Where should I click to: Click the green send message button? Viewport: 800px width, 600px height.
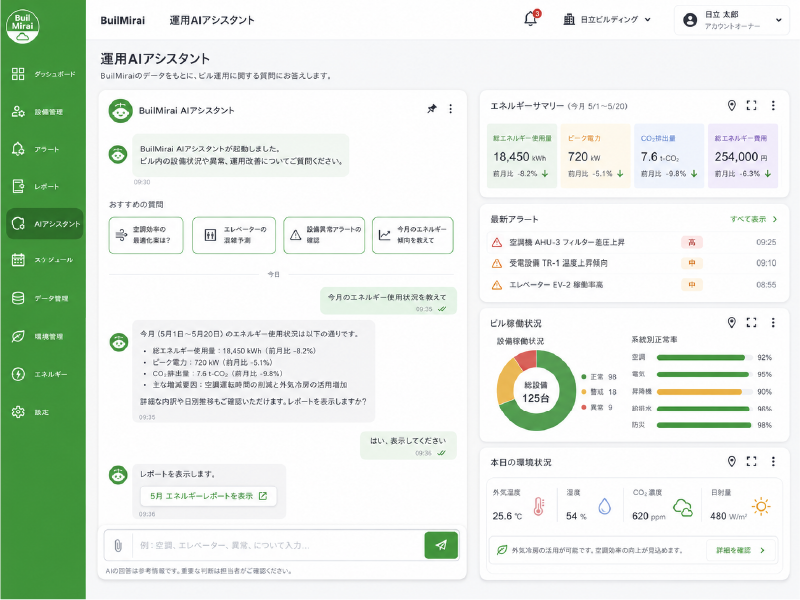point(441,545)
